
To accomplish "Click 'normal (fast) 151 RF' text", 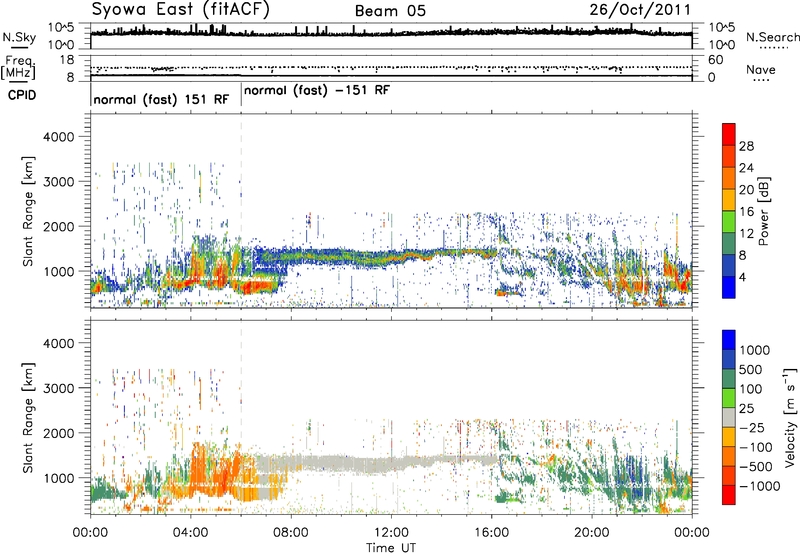I will [x=161, y=99].
